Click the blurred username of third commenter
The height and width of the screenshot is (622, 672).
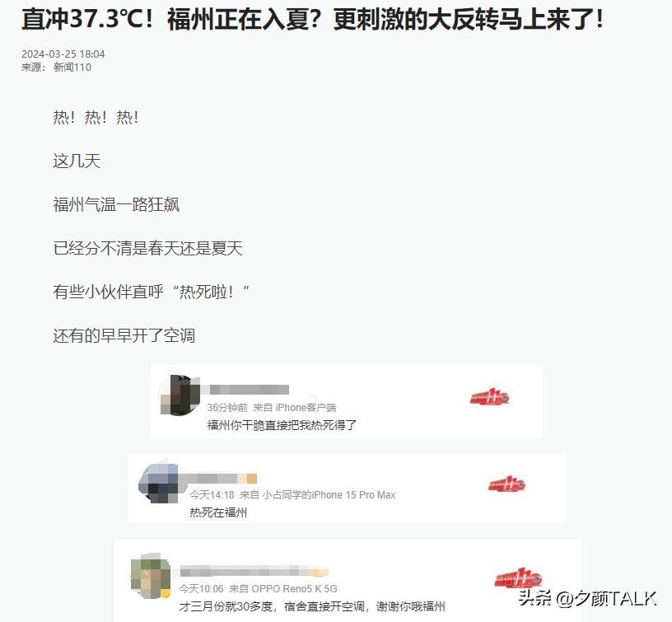click(254, 571)
